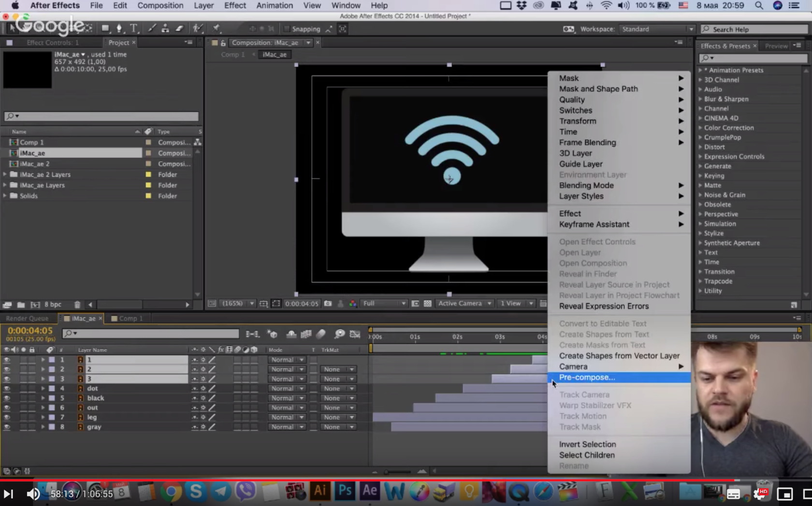Open the Workspace Standard dropdown
The image size is (812, 506).
click(x=657, y=29)
